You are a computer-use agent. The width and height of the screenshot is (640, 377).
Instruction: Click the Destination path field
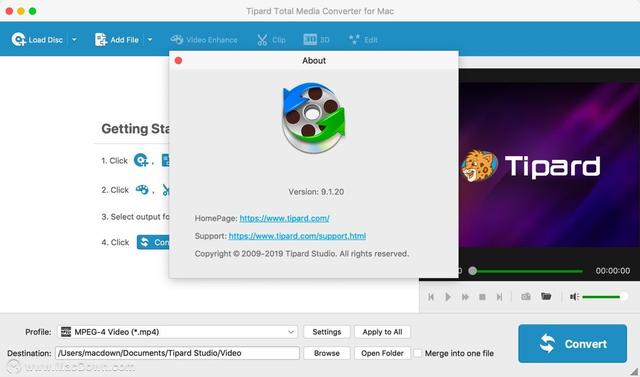178,353
